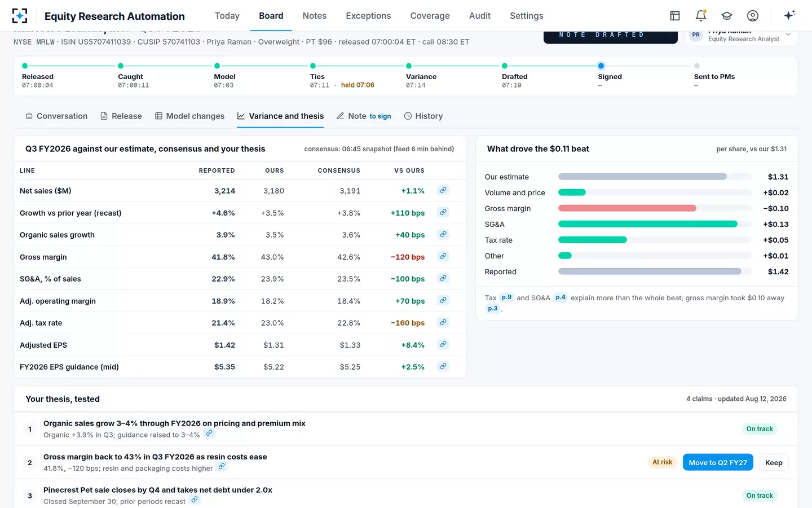
Task: Open source link for Net sales row
Action: click(x=443, y=190)
